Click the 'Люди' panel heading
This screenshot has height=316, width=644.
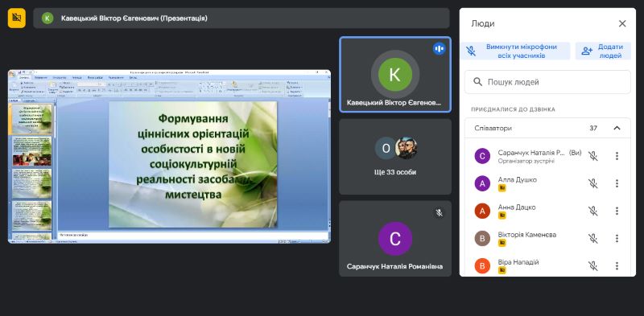coord(483,24)
